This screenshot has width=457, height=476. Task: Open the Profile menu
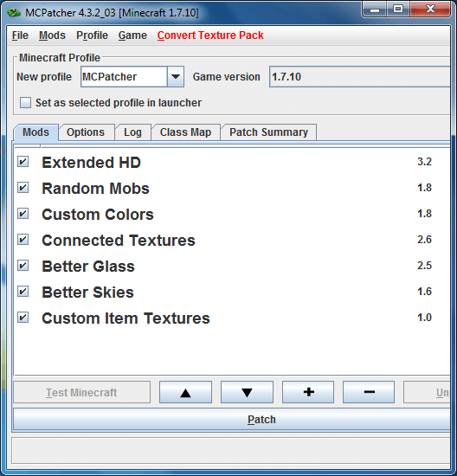coord(92,35)
